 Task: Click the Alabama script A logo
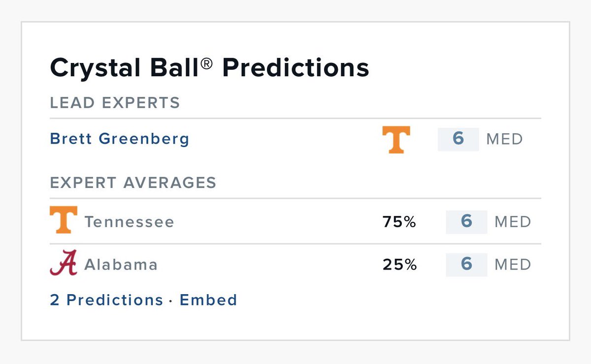tap(64, 263)
